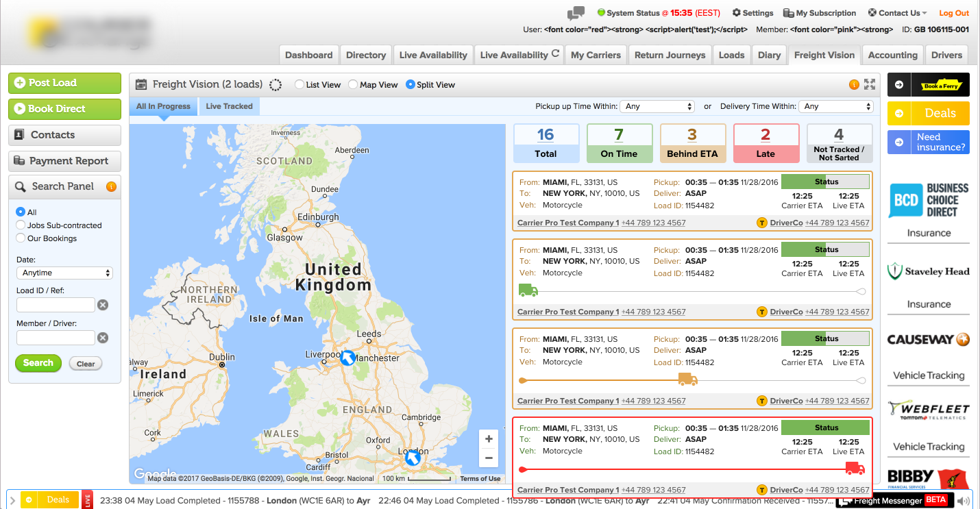This screenshot has height=509, width=980.
Task: Select Map View radio button
Action: [353, 85]
